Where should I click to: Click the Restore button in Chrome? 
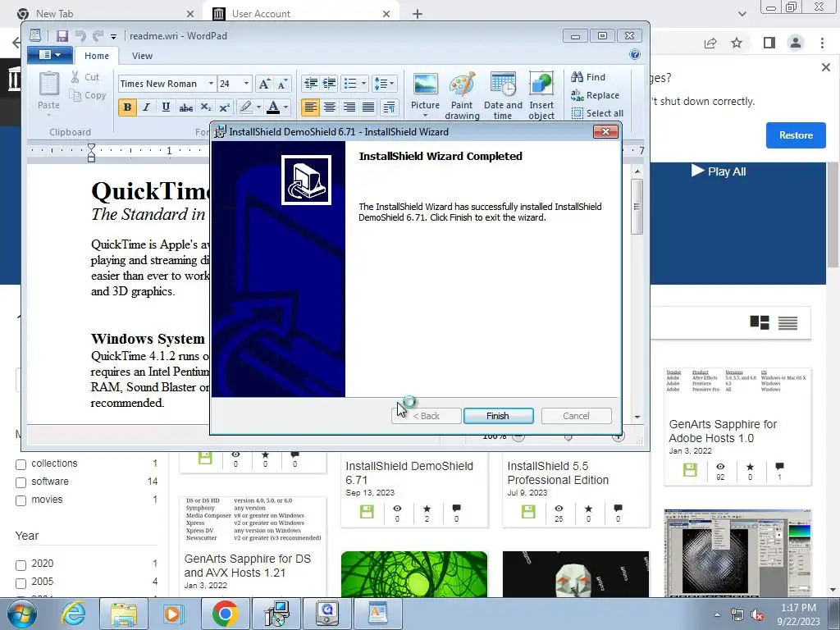(x=796, y=135)
